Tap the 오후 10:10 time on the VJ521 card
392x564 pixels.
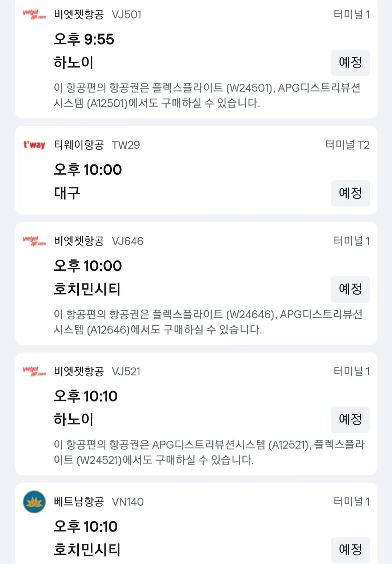(86, 396)
